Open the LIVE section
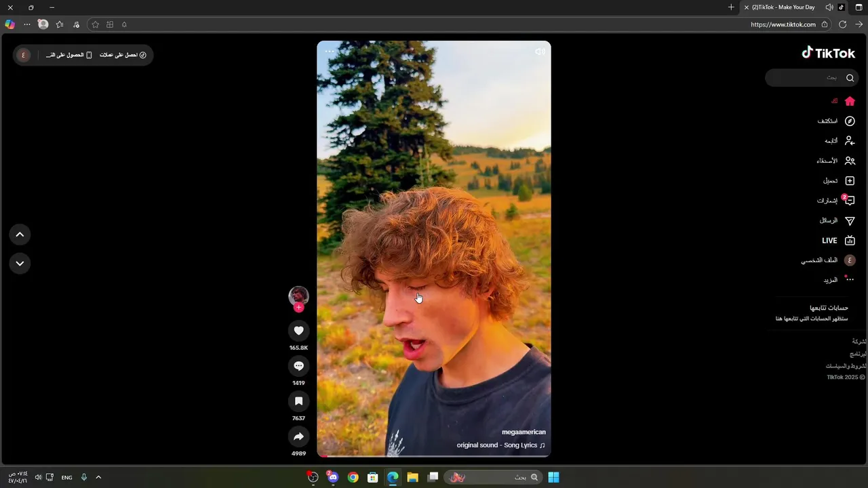 pyautogui.click(x=839, y=241)
